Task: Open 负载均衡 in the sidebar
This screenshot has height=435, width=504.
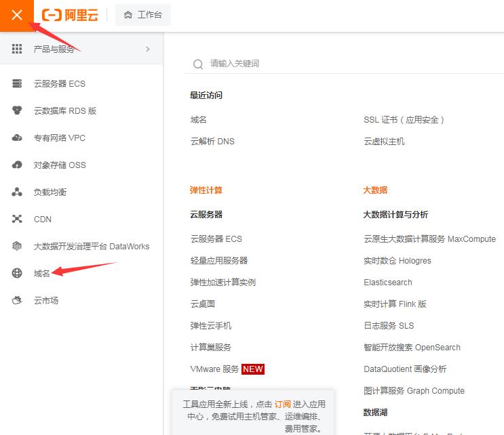Action: click(50, 192)
